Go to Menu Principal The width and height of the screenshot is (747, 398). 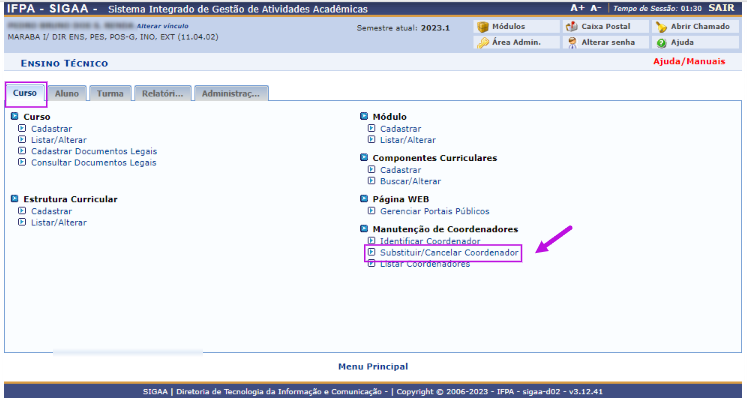click(373, 367)
